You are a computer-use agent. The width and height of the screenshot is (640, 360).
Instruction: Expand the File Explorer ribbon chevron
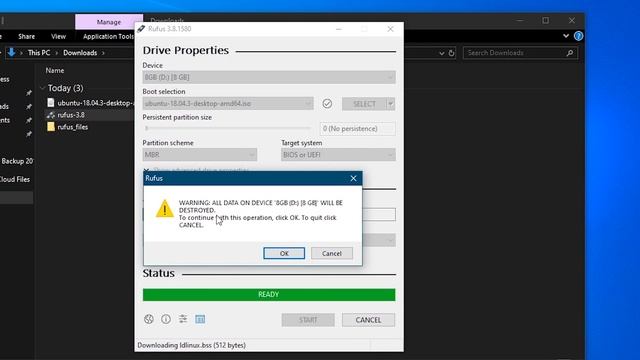tap(566, 36)
